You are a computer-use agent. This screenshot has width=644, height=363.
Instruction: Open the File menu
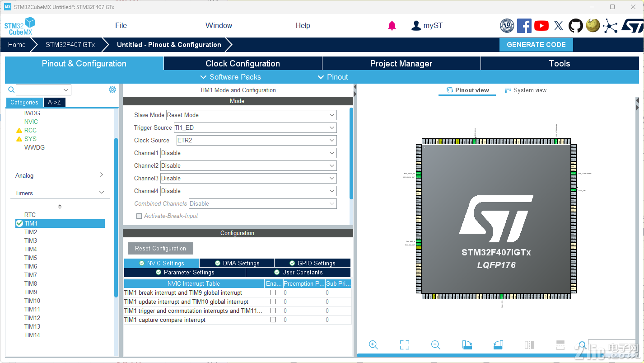[x=121, y=25]
